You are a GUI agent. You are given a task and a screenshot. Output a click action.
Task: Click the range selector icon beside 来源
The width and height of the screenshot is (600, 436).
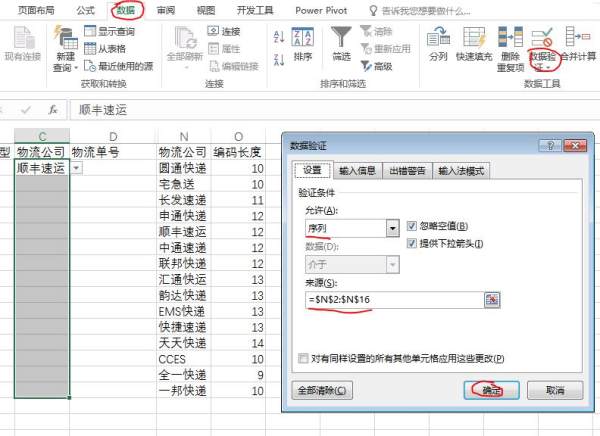pos(492,300)
